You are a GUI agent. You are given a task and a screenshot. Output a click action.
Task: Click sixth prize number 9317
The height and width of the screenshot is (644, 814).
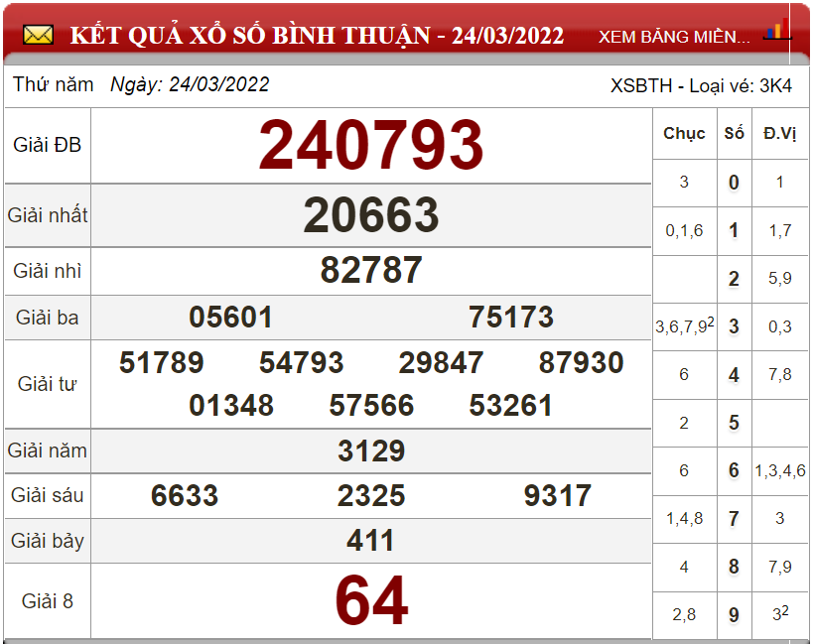[x=557, y=496]
